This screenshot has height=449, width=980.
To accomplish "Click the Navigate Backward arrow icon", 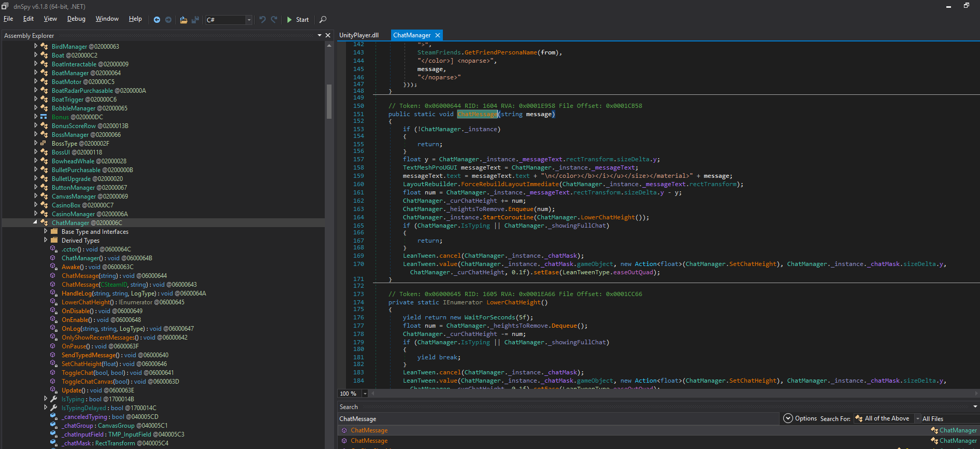I will (157, 20).
